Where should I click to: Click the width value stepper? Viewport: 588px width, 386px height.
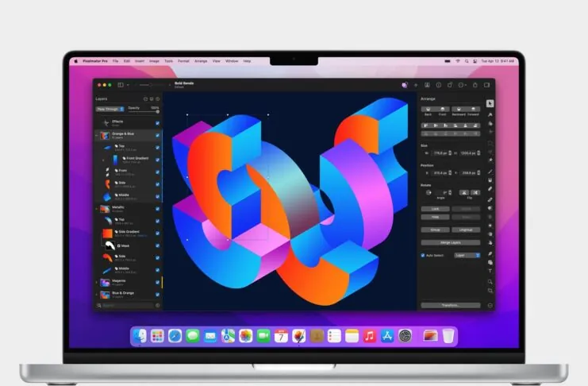pyautogui.click(x=450, y=153)
